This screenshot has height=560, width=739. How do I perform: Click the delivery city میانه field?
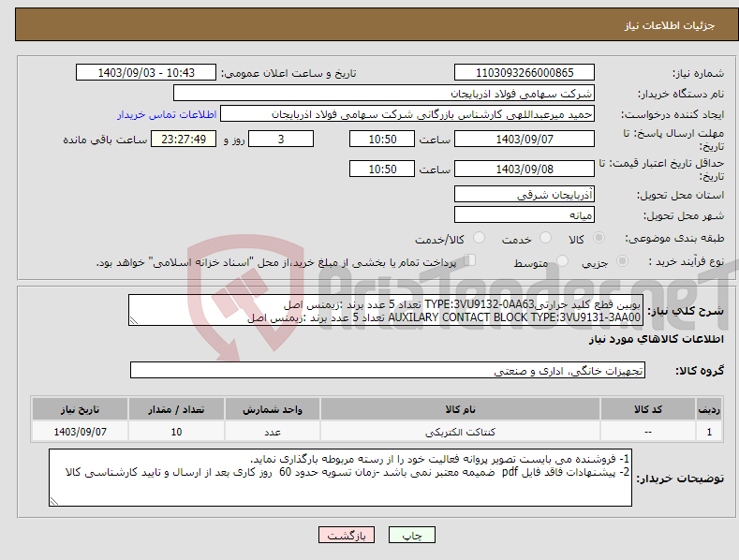pos(525,215)
